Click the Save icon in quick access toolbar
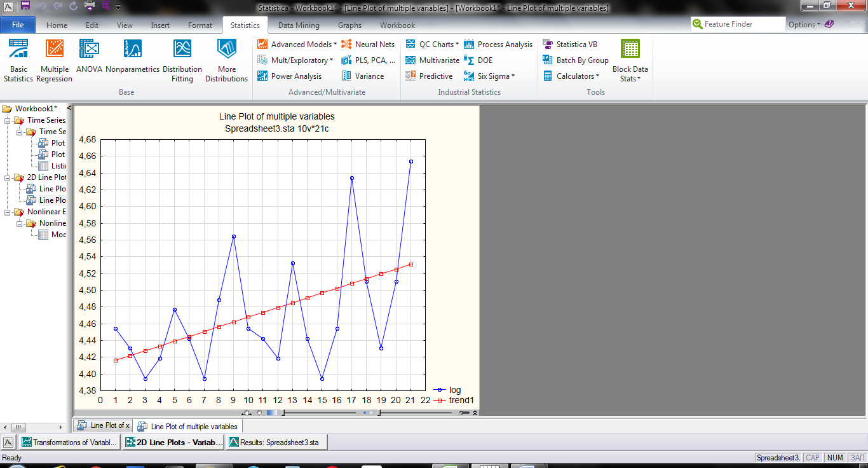This screenshot has width=868, height=468. pos(25,6)
